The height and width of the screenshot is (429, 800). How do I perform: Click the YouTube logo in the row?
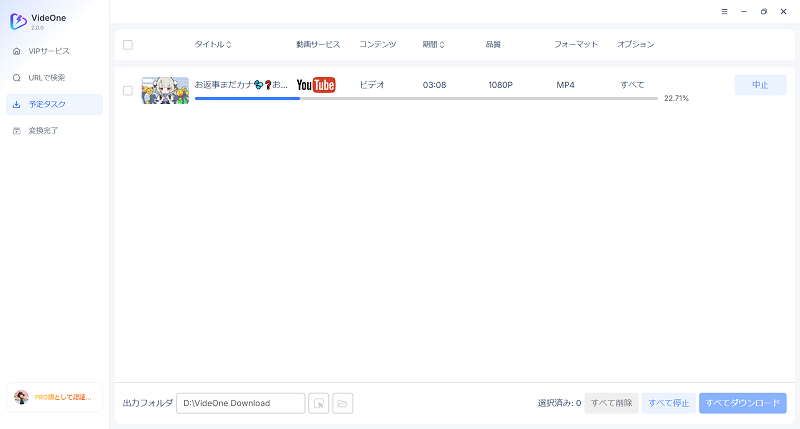tap(316, 85)
